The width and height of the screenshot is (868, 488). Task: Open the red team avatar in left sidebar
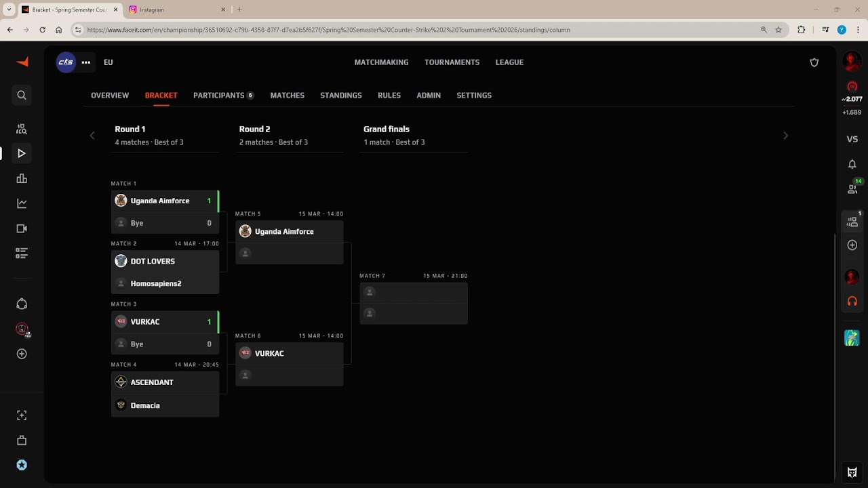(x=22, y=329)
